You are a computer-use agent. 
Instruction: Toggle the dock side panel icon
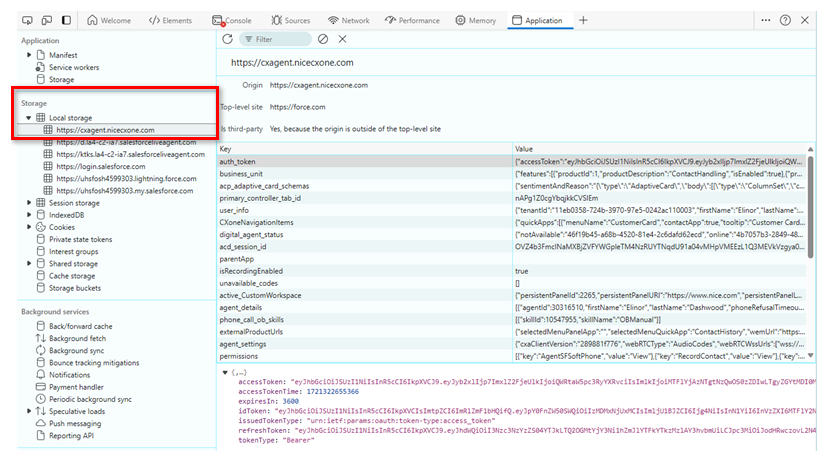(66, 20)
